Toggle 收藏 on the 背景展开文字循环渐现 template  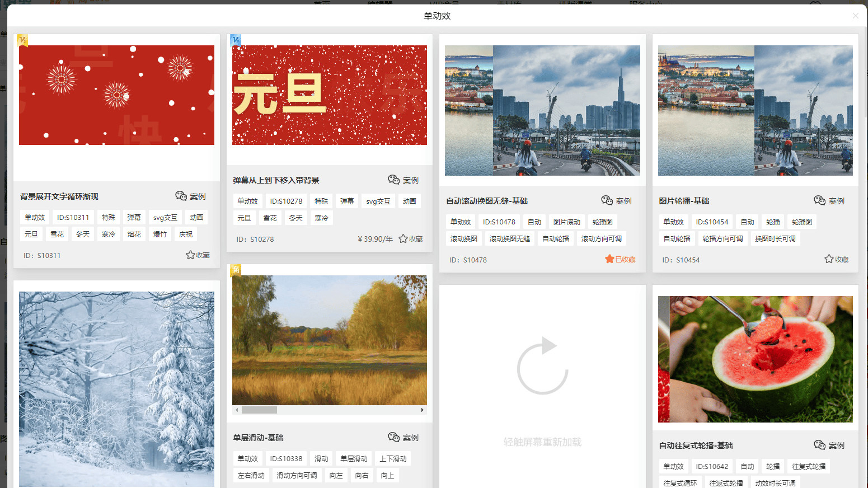point(190,255)
